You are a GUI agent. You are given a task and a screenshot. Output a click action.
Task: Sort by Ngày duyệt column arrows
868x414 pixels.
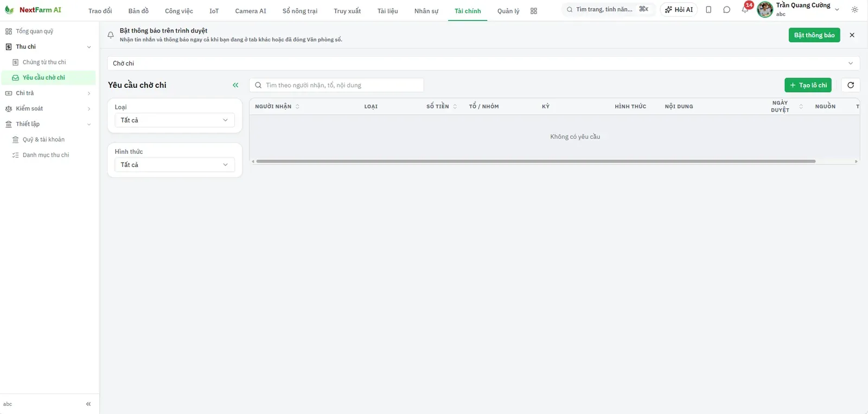pyautogui.click(x=801, y=106)
